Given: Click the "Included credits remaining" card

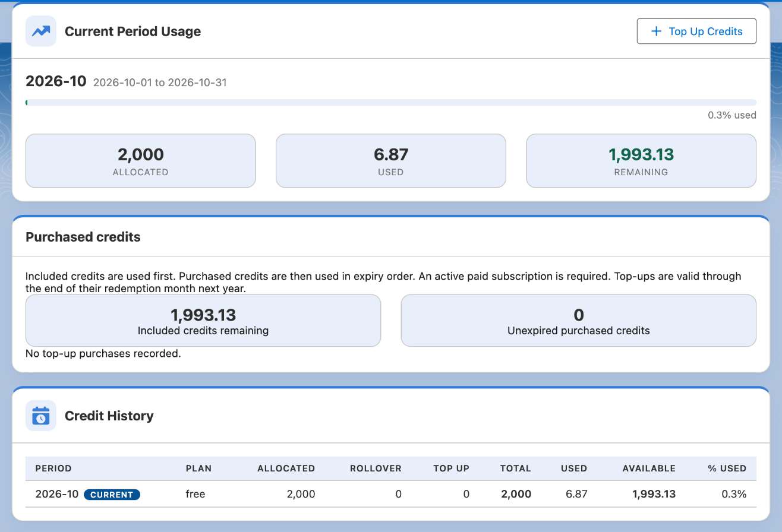Looking at the screenshot, I should tap(203, 321).
